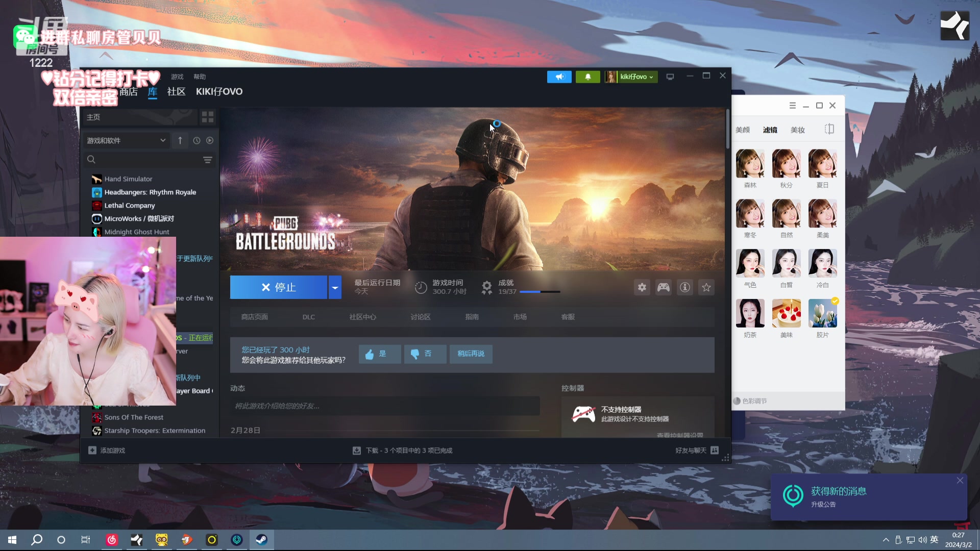Open Big Picture mode monitor icon
Image resolution: width=980 pixels, height=551 pixels.
point(670,77)
